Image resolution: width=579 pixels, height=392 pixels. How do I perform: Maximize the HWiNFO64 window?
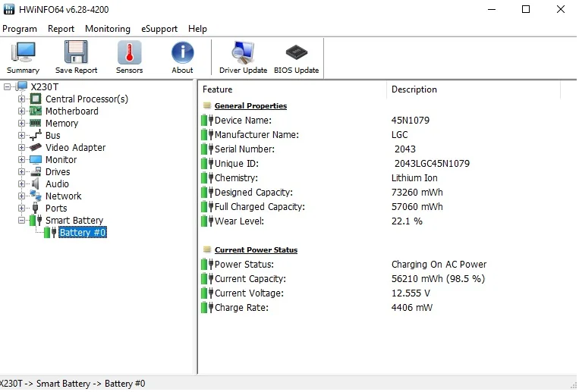click(526, 9)
